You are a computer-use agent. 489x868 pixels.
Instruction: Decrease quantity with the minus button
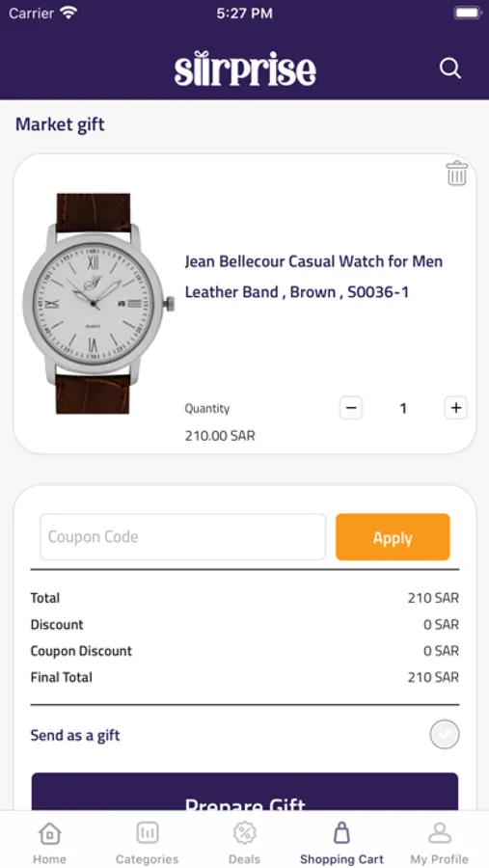[x=350, y=408]
